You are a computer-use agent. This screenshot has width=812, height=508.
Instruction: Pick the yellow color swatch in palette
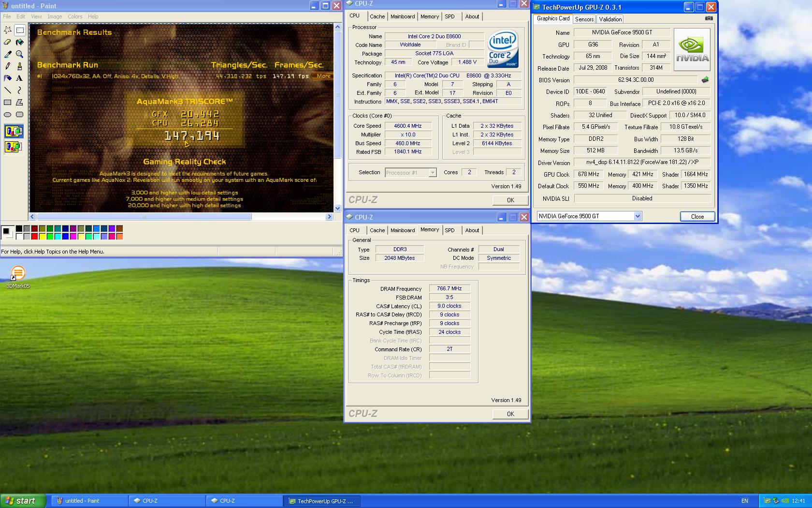click(42, 236)
